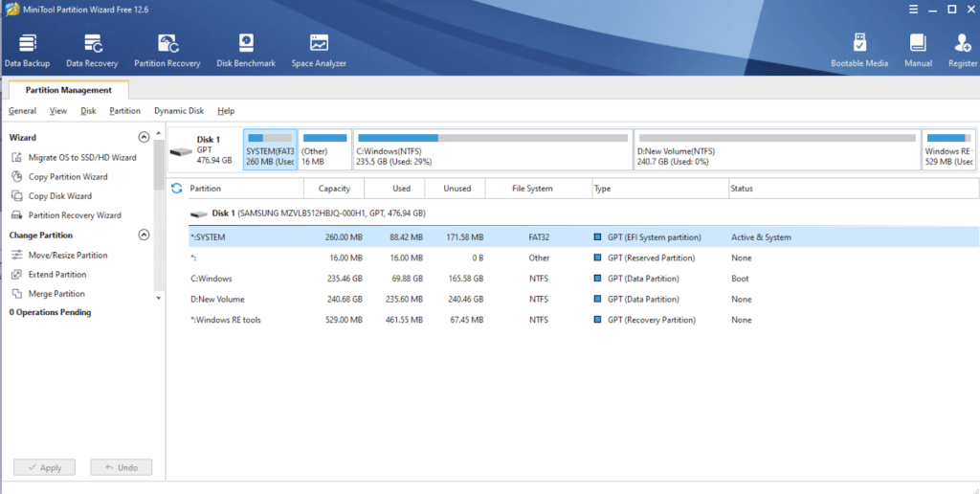Image resolution: width=980 pixels, height=494 pixels.
Task: Select the D:New Volume partition row
Action: coord(584,299)
